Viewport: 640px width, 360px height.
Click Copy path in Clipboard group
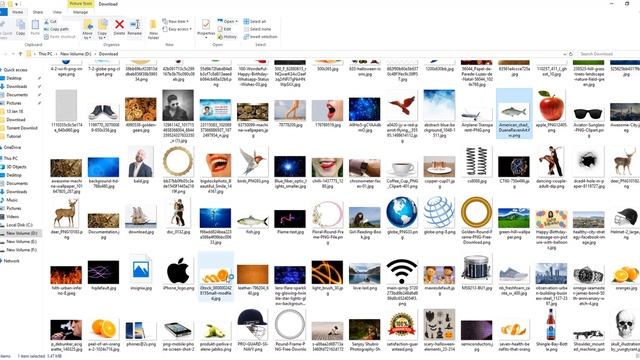click(x=56, y=29)
